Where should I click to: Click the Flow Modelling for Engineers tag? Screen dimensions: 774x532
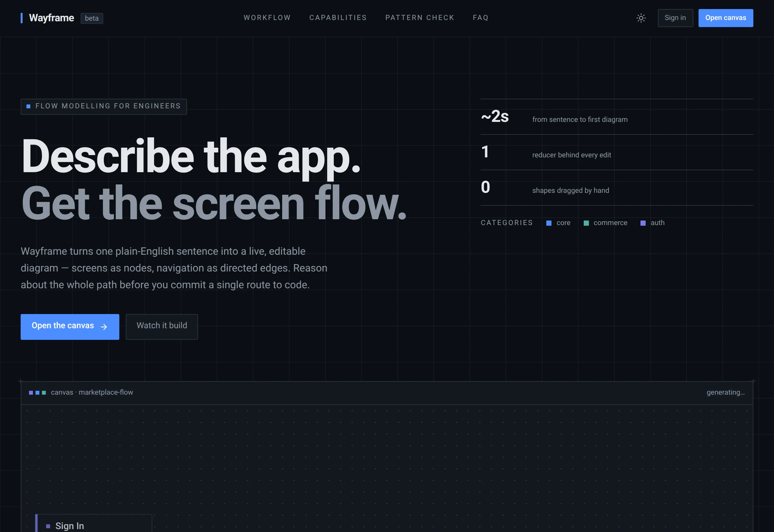pos(104,107)
